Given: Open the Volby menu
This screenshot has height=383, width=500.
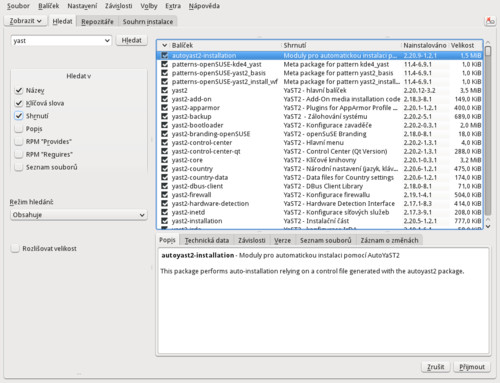Looking at the screenshot, I should (x=149, y=6).
